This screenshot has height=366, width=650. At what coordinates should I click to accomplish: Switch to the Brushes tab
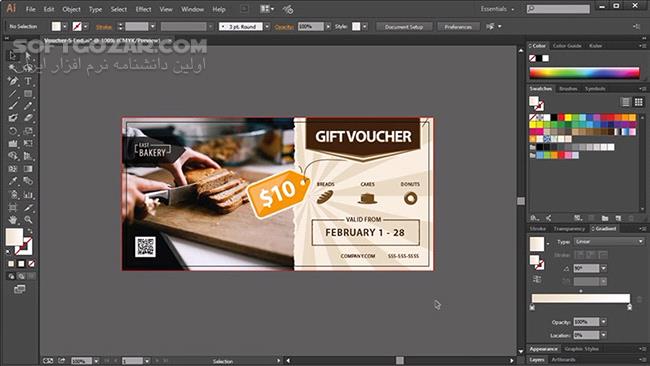(x=568, y=89)
